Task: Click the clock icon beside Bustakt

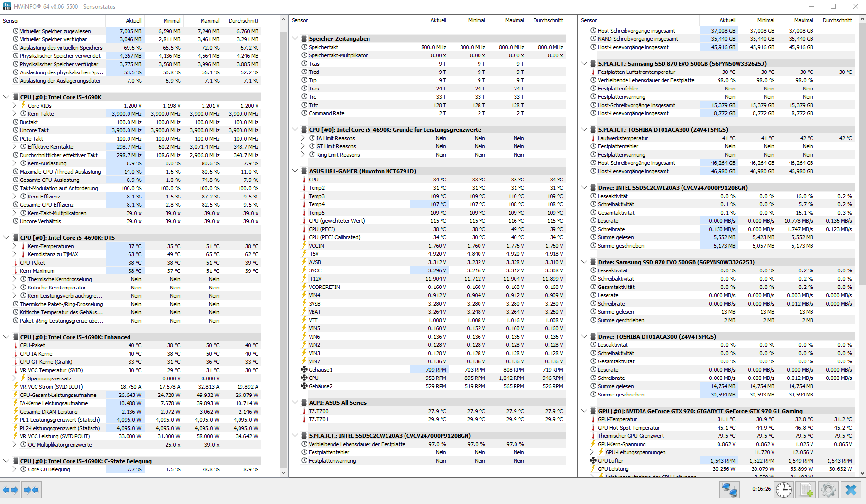Action: click(16, 122)
